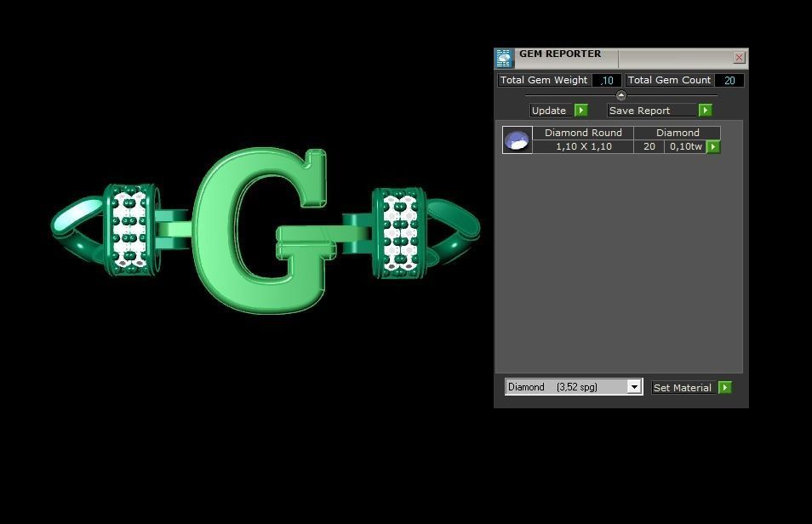812x524 pixels.
Task: Click the green arrow beside Set Material
Action: coord(725,387)
